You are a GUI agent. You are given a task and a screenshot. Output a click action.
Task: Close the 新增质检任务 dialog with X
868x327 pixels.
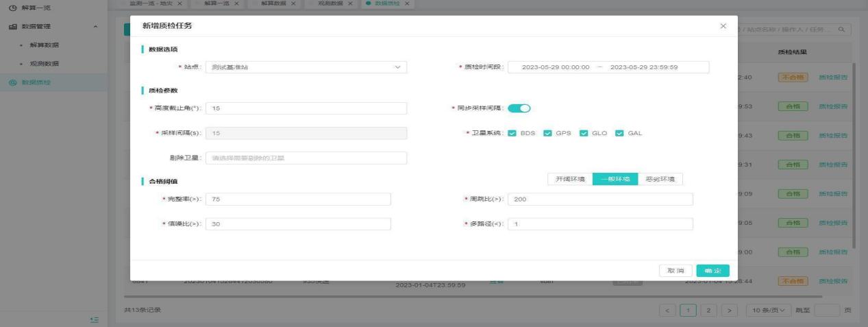723,26
